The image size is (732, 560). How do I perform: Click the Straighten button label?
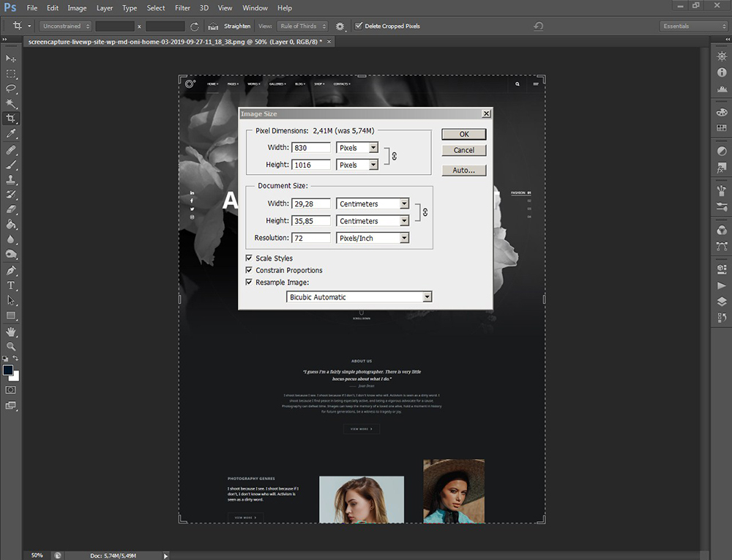[237, 26]
